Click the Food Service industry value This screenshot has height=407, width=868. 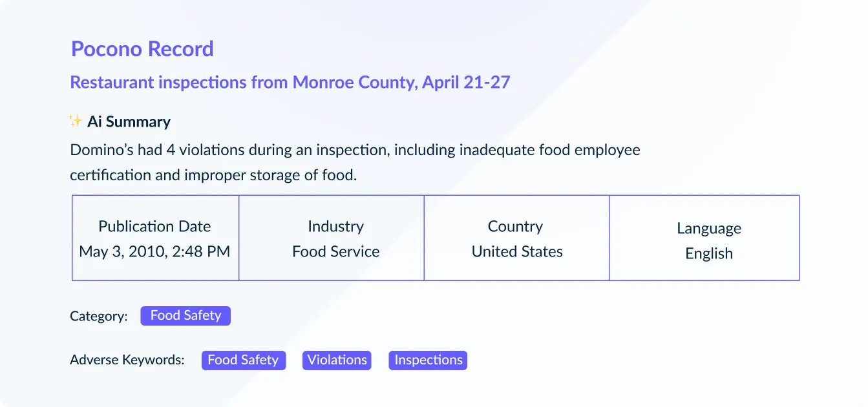(335, 251)
